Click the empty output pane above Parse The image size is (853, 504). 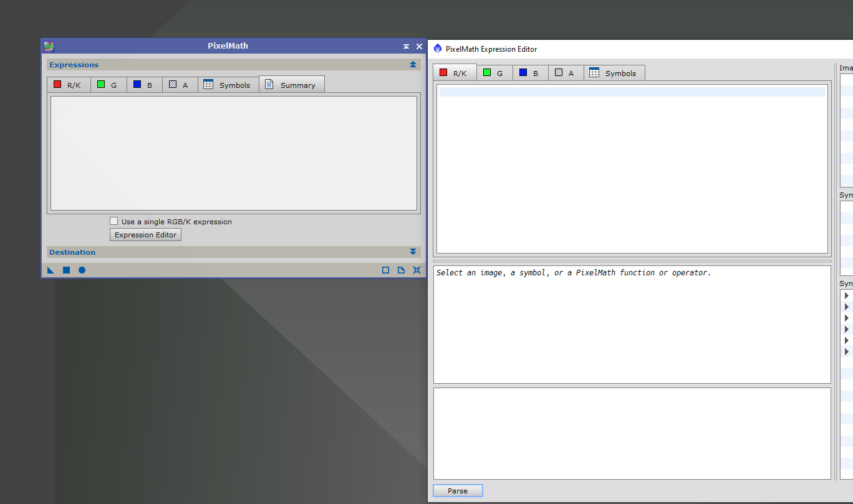point(632,434)
